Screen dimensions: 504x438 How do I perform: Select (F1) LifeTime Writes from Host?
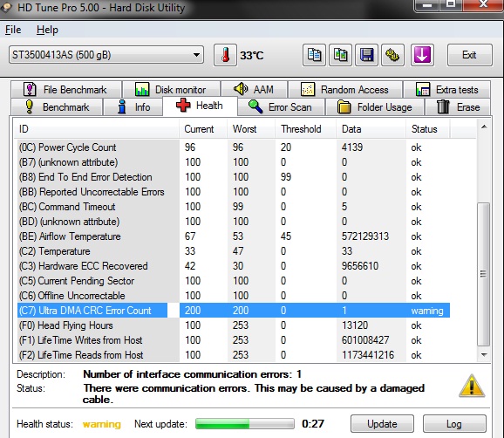(234, 340)
